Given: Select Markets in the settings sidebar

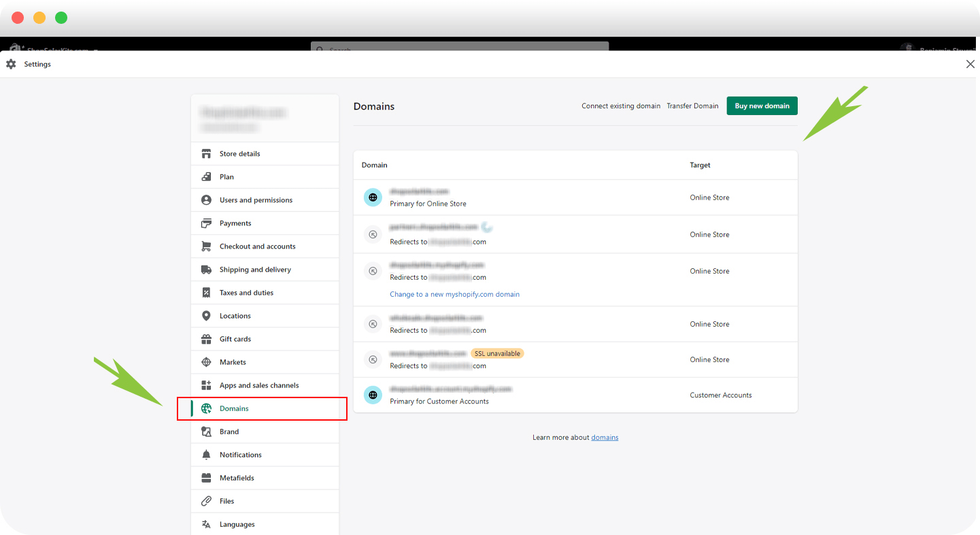Looking at the screenshot, I should pyautogui.click(x=233, y=362).
